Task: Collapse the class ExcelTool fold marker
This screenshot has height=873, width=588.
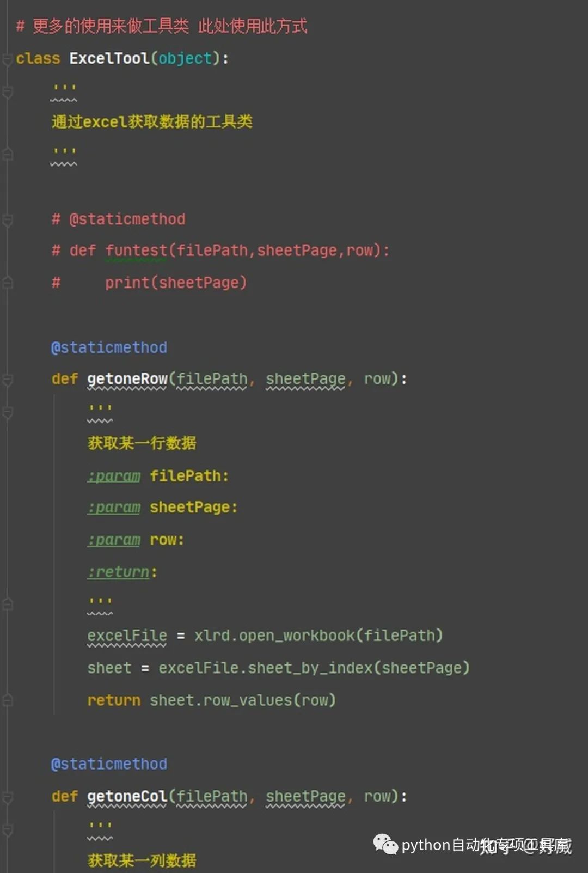Action: tap(8, 59)
